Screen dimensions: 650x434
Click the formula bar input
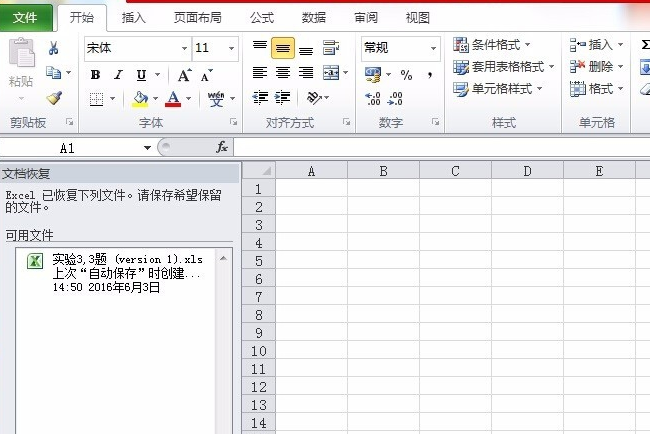[442, 147]
